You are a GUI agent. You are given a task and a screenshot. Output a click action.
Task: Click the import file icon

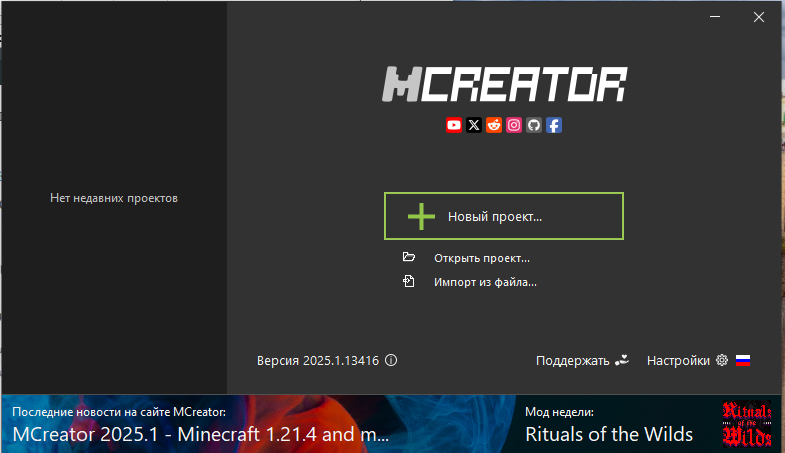(409, 281)
